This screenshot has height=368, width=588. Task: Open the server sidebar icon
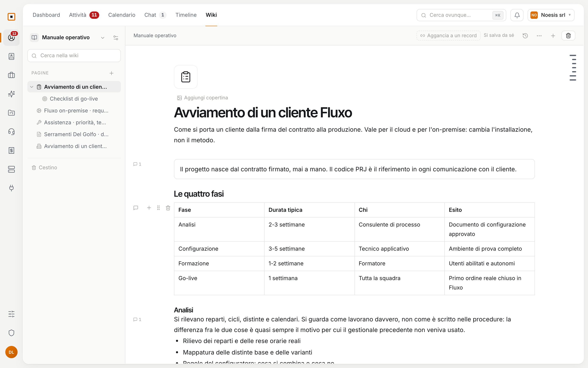(x=11, y=169)
